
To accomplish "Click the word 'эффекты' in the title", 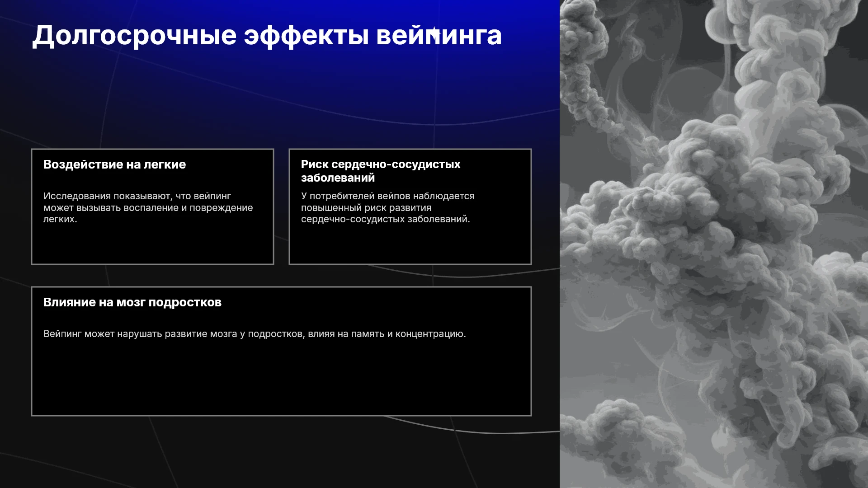I will pos(307,35).
